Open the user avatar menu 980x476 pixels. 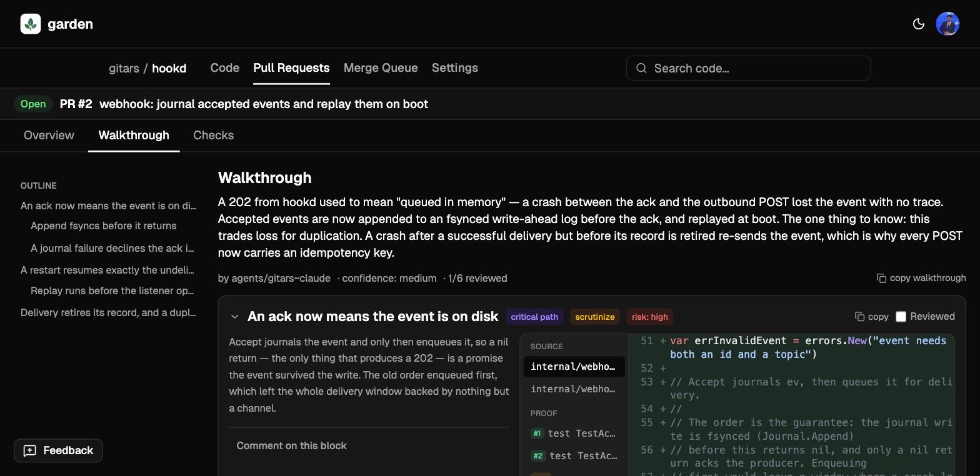[947, 24]
